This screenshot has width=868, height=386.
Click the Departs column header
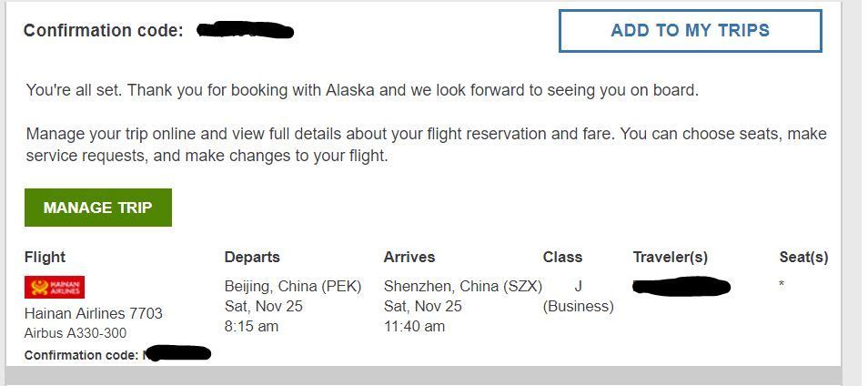(x=252, y=257)
